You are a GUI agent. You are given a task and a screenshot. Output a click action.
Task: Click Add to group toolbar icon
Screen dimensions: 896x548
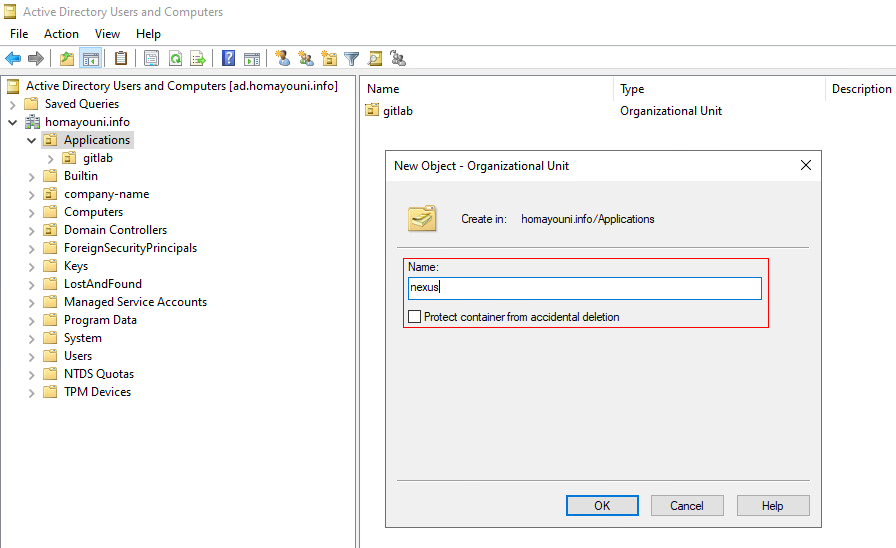click(398, 58)
